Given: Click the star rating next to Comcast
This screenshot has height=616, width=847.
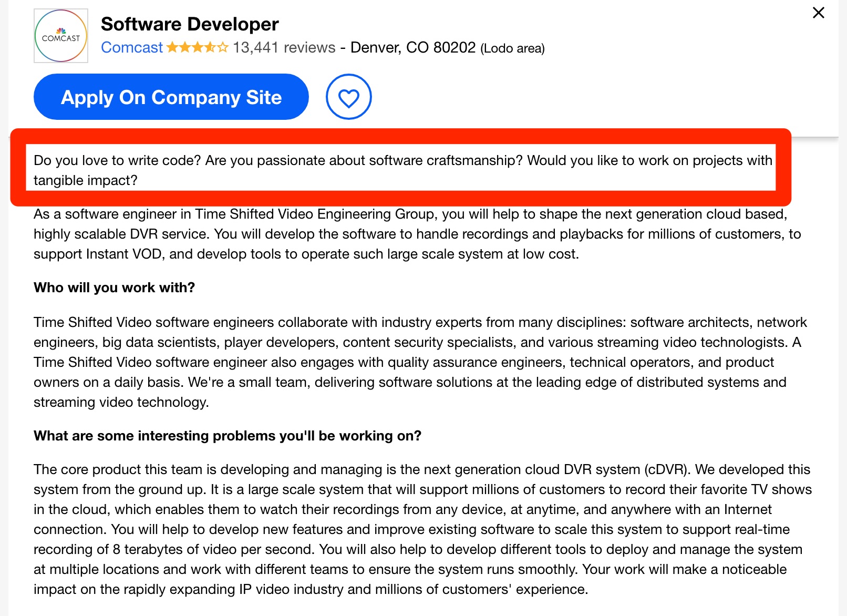Looking at the screenshot, I should [197, 48].
